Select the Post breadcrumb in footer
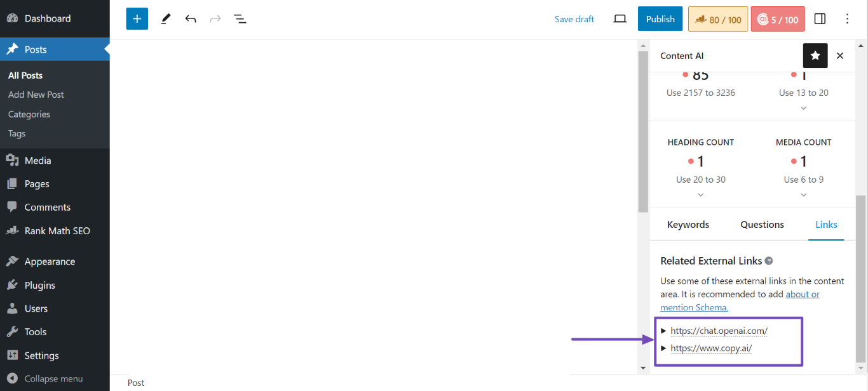This screenshot has width=868, height=391. pos(136,383)
